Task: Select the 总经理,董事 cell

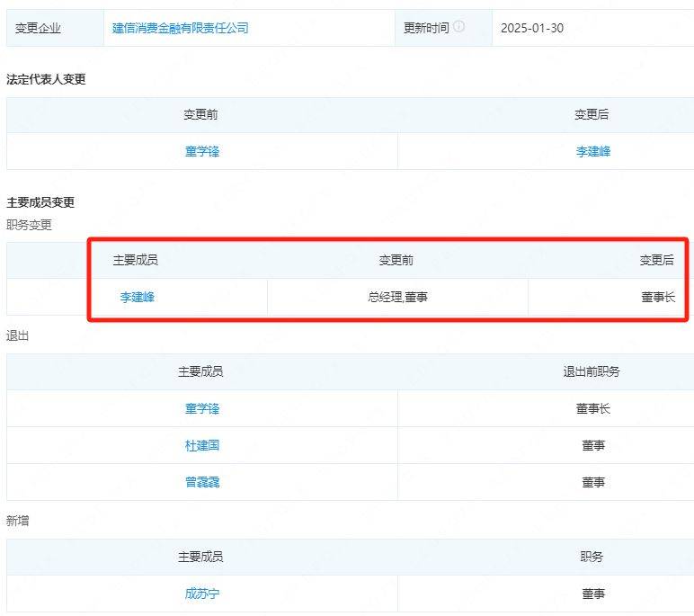Action: point(397,297)
